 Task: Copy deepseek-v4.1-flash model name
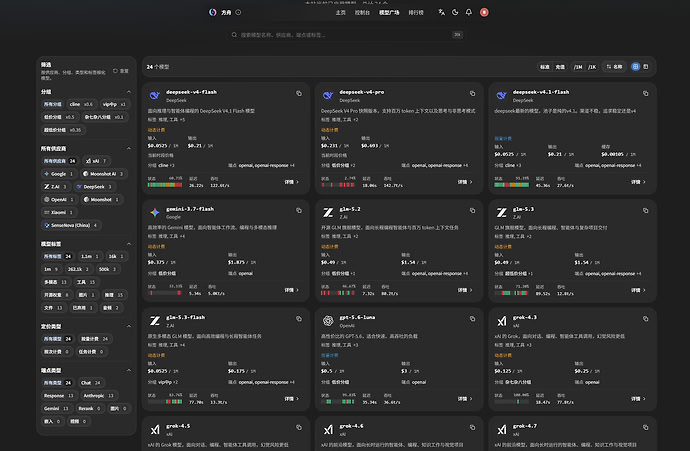point(646,93)
